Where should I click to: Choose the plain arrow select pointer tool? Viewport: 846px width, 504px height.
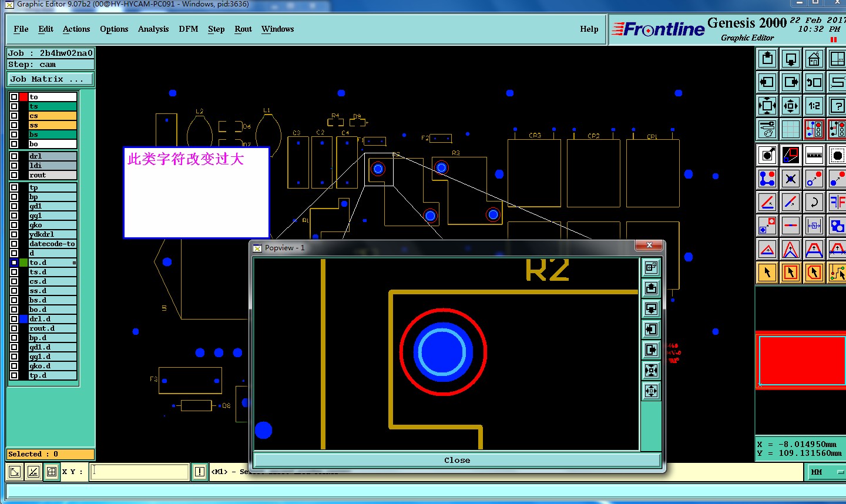pyautogui.click(x=767, y=273)
